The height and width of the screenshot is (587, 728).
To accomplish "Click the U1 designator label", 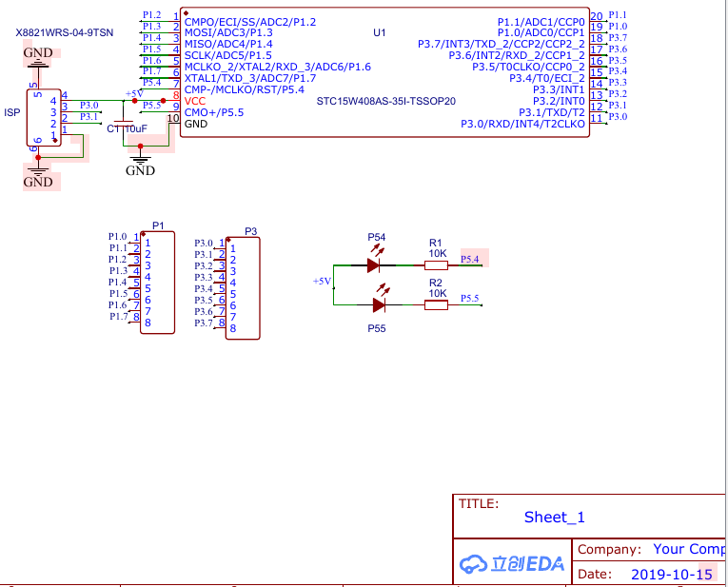I will pos(380,32).
